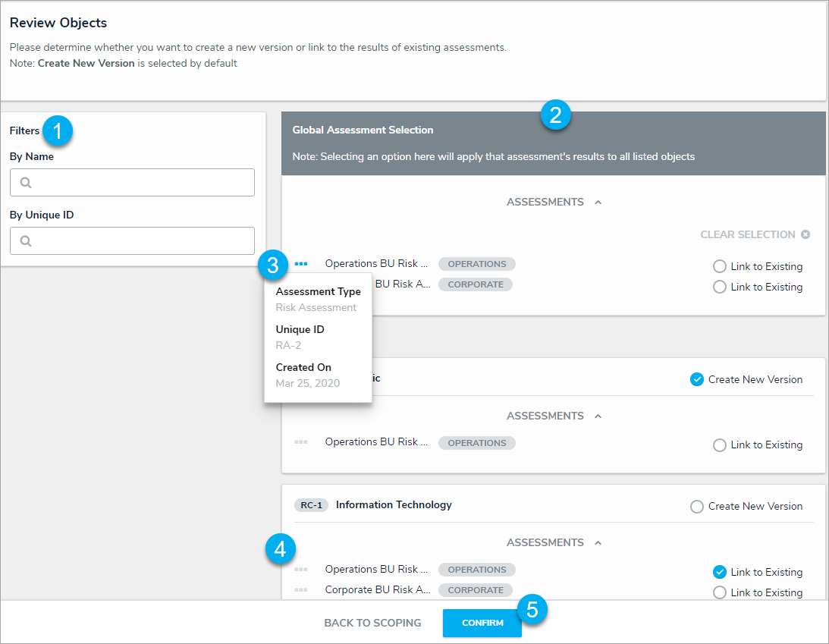Select Link to Existing for global Operations assessment
Image resolution: width=829 pixels, height=644 pixels.
[720, 266]
